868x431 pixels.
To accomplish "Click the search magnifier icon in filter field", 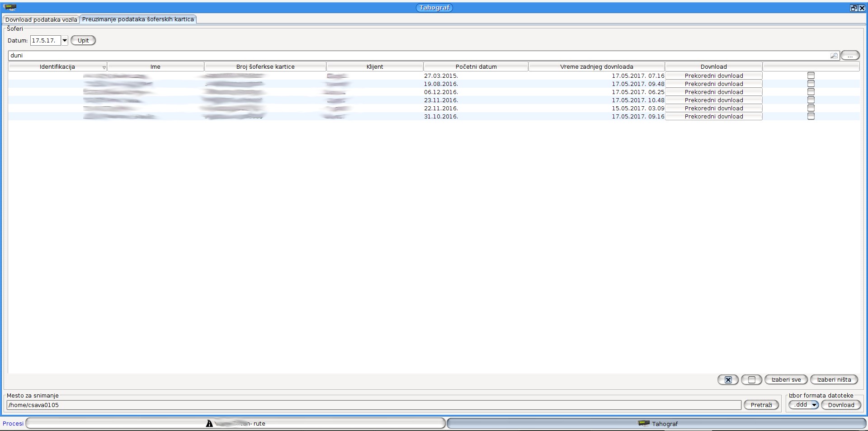I will [834, 56].
